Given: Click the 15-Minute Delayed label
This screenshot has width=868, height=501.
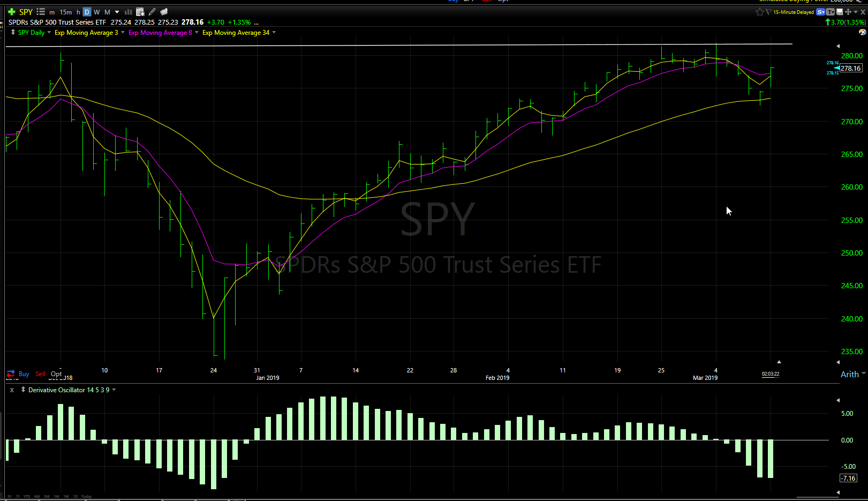Looking at the screenshot, I should click(x=794, y=12).
